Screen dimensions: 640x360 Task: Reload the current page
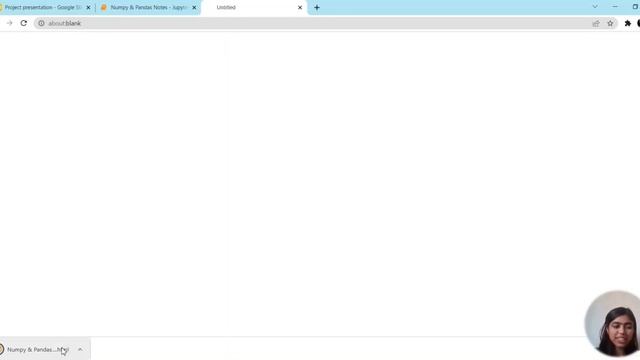tap(24, 23)
